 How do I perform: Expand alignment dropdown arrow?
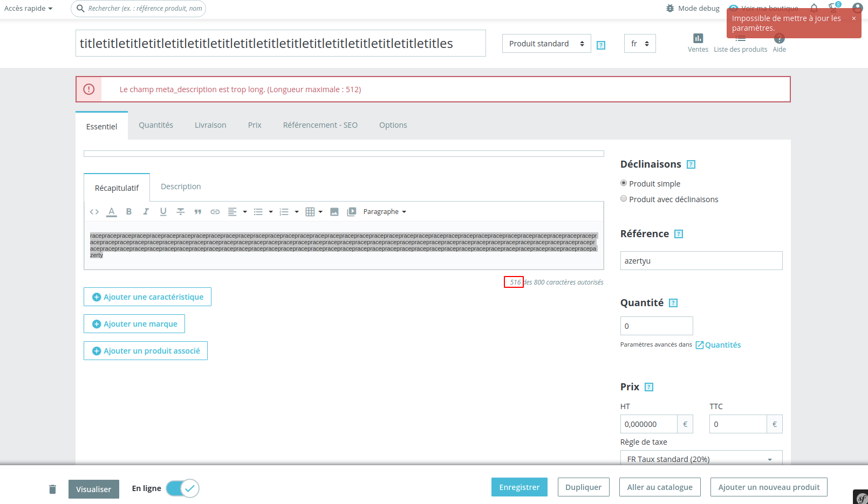pyautogui.click(x=245, y=212)
